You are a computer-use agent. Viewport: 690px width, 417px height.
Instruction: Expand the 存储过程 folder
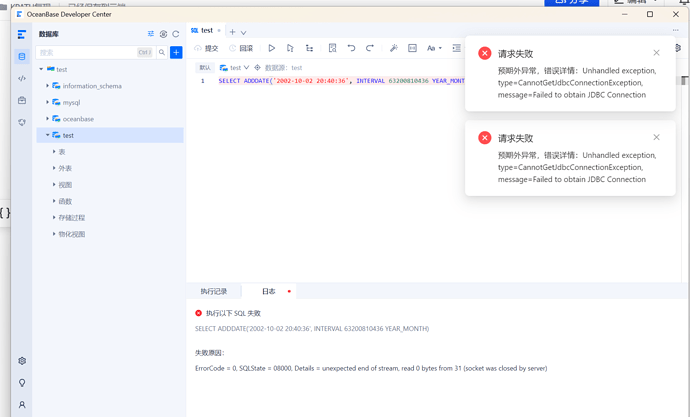click(x=54, y=218)
